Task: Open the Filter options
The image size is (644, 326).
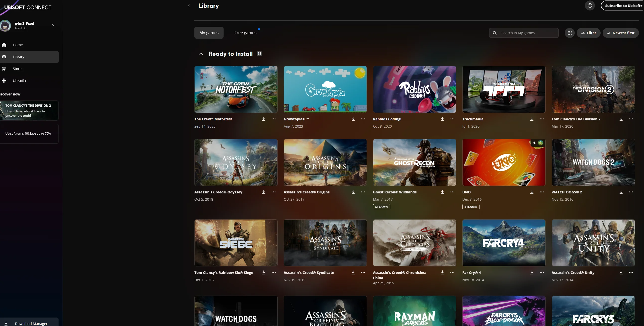Action: (588, 33)
